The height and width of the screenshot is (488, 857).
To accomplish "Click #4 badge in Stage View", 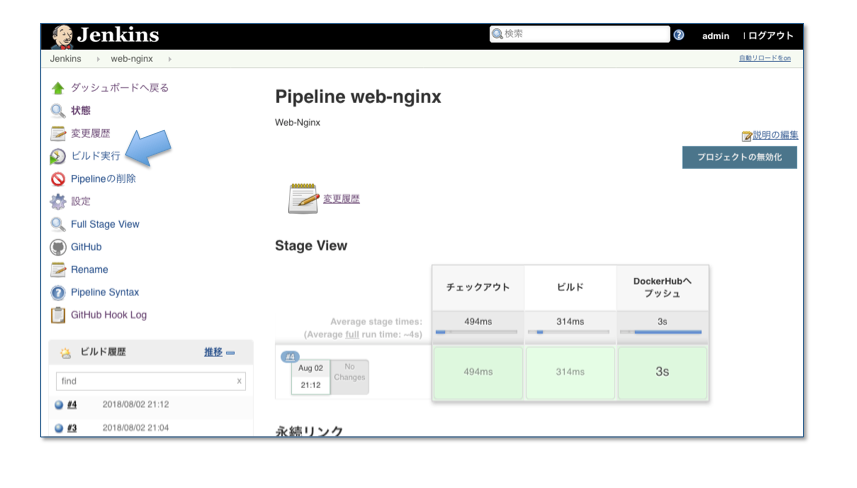I will (x=290, y=357).
